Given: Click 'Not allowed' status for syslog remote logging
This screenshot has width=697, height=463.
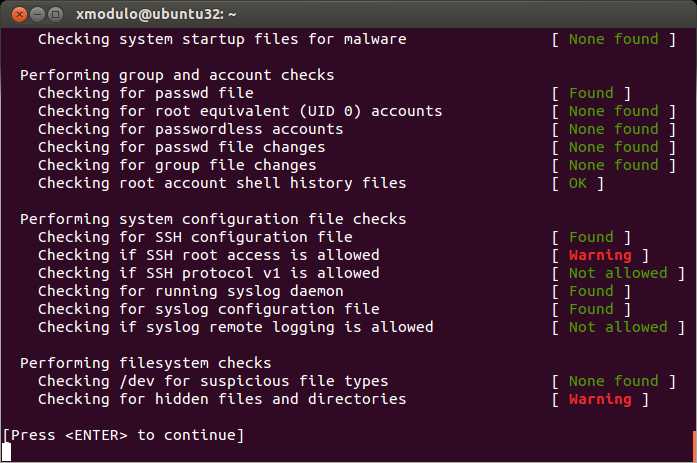Looking at the screenshot, I should point(618,327).
